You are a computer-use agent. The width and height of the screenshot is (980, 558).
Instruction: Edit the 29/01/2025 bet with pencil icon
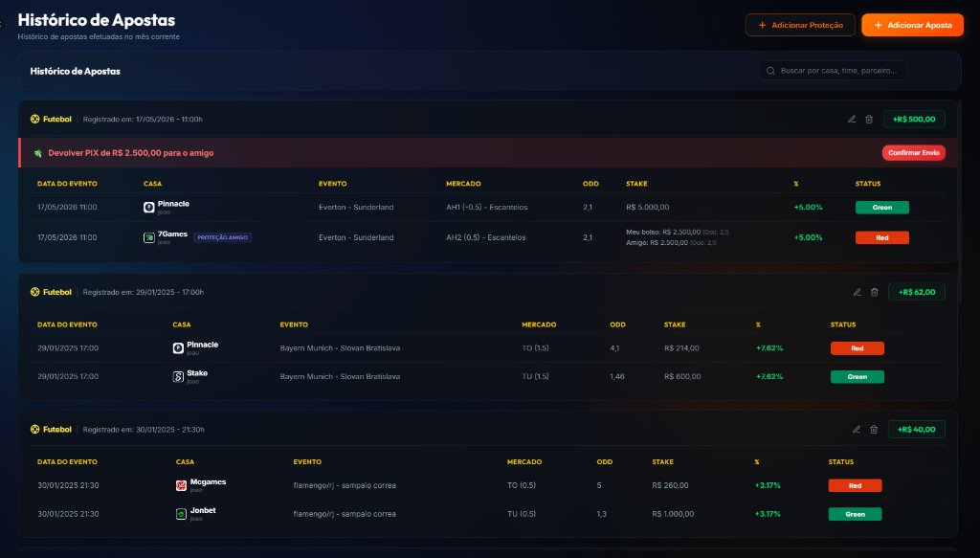coord(857,292)
